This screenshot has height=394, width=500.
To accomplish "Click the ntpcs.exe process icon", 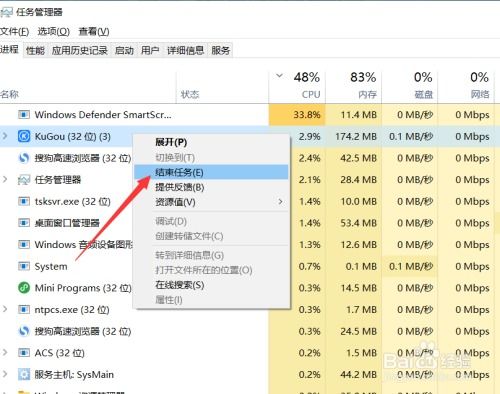I will 24,309.
